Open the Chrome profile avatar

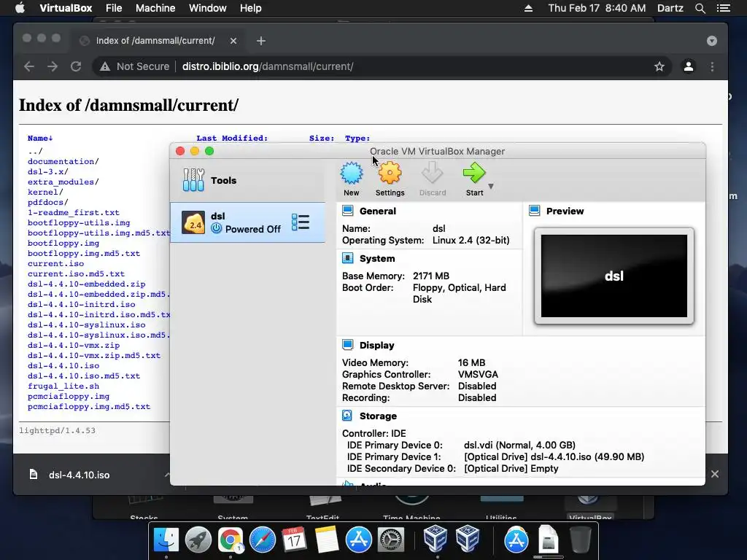point(689,66)
